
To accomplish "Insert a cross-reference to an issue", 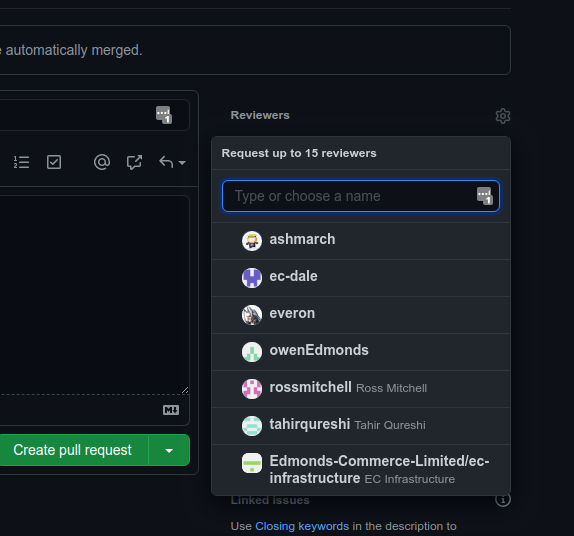I will pyautogui.click(x=134, y=162).
